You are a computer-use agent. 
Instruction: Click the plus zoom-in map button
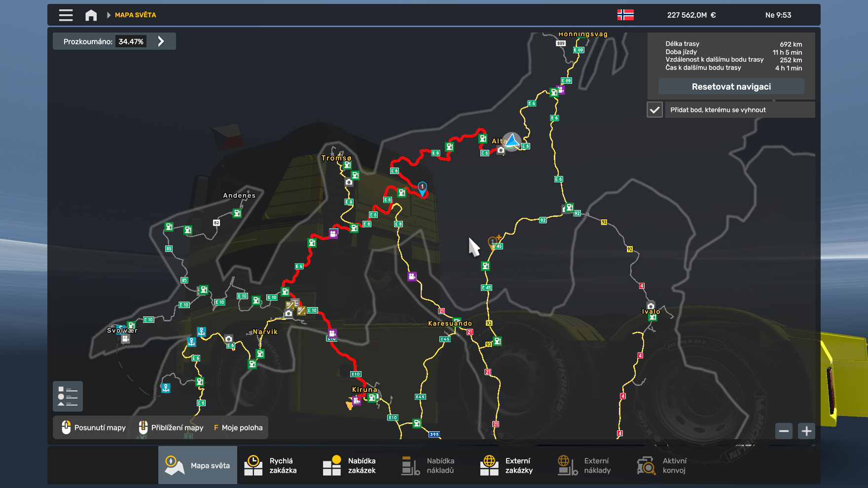coord(806,431)
